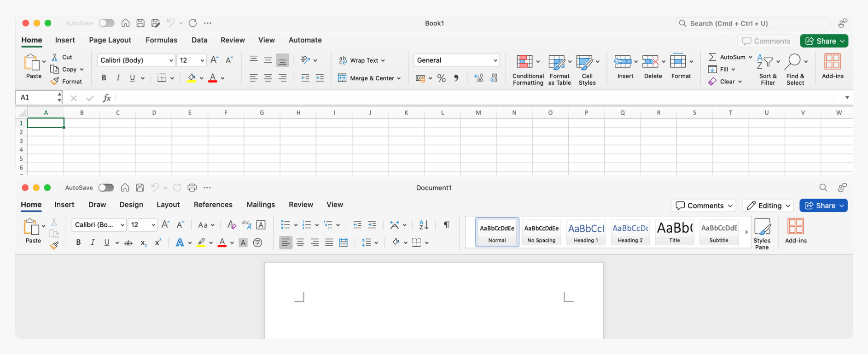868x354 pixels.
Task: Clear all formatting in Word
Action: [232, 224]
